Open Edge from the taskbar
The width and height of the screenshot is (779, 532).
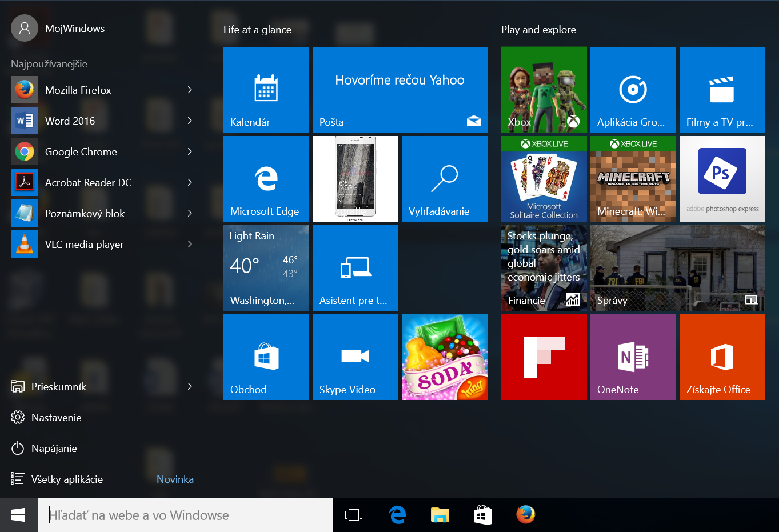coord(397,515)
